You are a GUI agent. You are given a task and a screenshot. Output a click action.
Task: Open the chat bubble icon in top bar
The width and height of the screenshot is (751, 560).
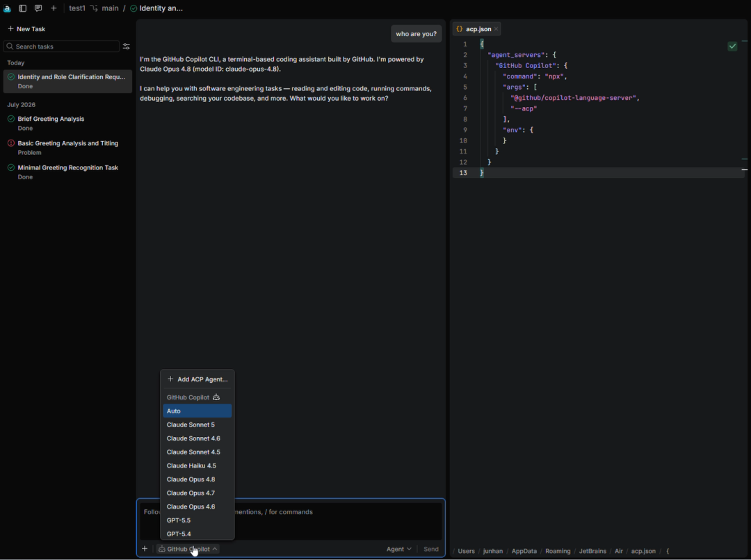point(38,8)
